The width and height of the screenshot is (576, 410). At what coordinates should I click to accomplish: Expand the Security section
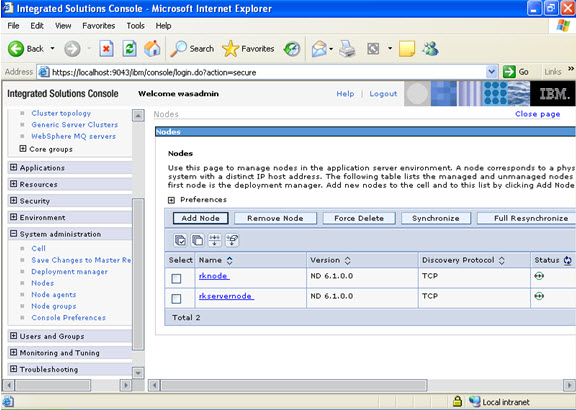click(x=14, y=200)
